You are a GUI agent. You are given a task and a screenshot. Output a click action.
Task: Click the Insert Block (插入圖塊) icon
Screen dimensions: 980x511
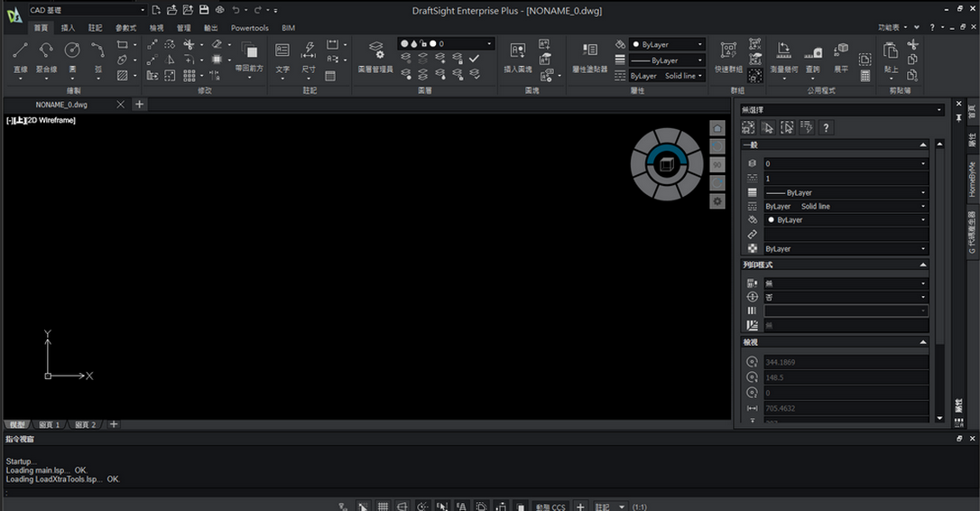[x=518, y=56]
